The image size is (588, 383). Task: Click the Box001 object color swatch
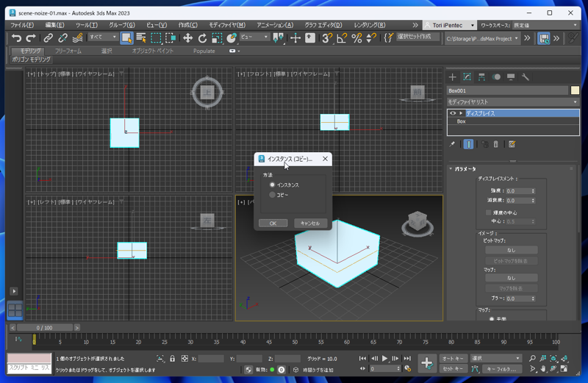coord(575,90)
